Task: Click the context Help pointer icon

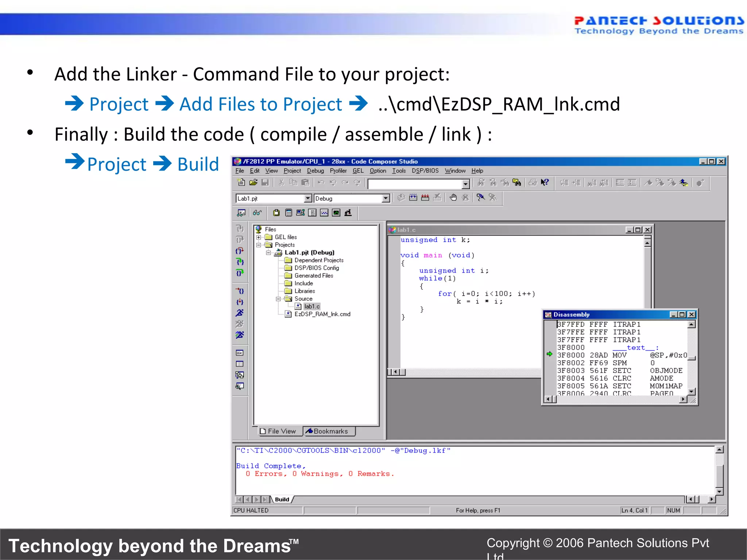Action: (x=545, y=182)
